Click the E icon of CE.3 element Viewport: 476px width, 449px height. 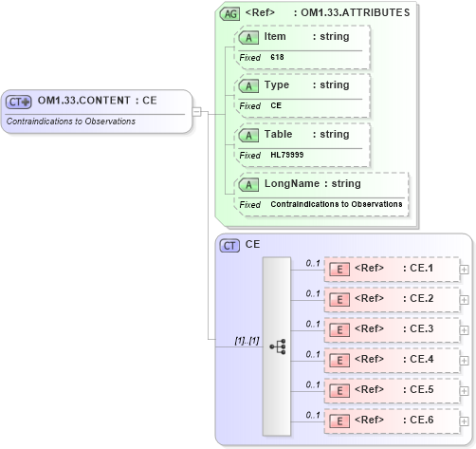(339, 330)
